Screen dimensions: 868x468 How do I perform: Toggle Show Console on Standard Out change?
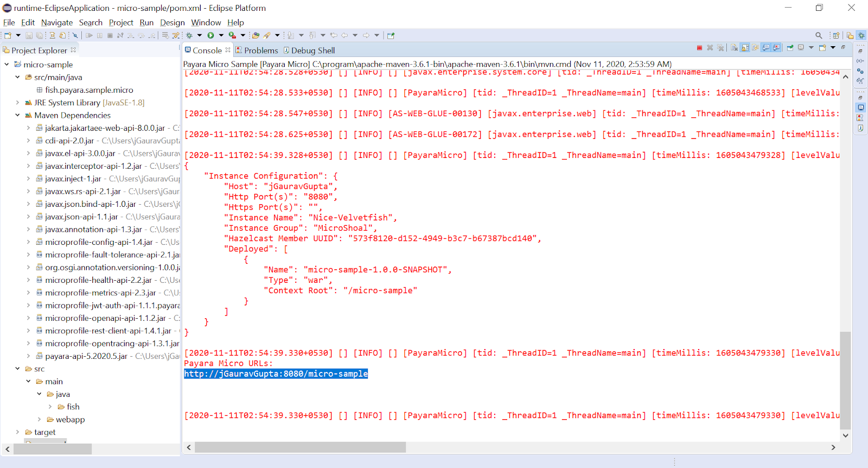click(766, 48)
